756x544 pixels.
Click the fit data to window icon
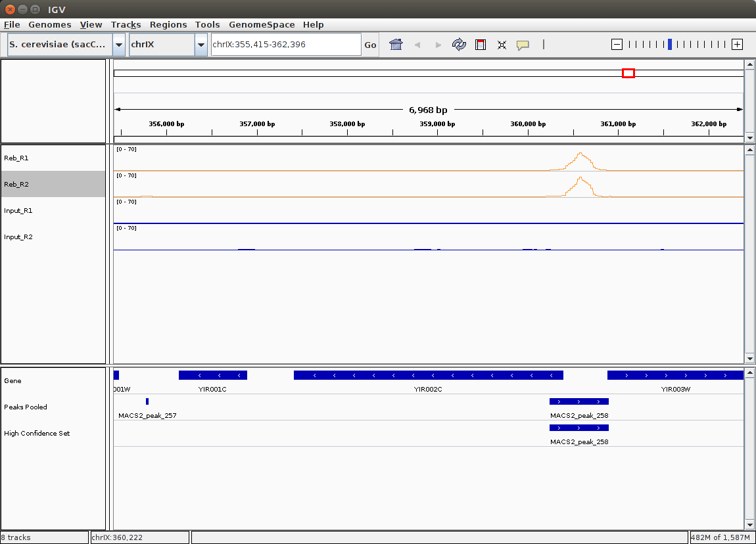[x=502, y=44]
